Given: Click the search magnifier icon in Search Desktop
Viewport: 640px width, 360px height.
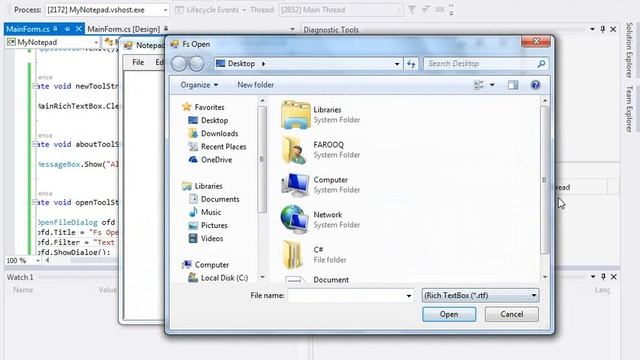Looking at the screenshot, I should click(x=541, y=64).
